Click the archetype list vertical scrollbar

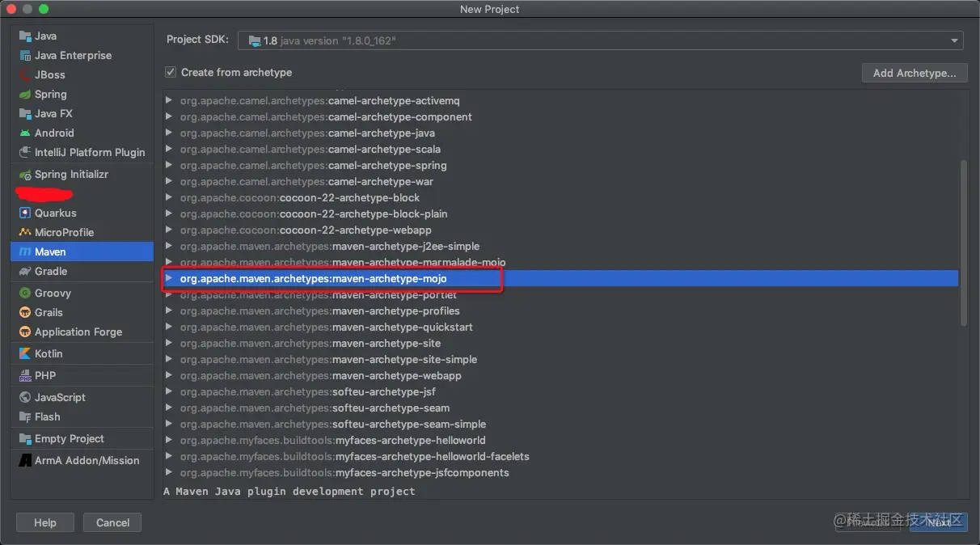pyautogui.click(x=963, y=243)
